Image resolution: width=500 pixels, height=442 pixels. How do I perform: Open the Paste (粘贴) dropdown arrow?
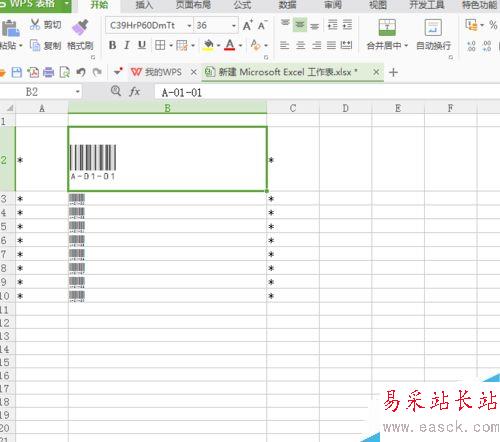(21, 45)
